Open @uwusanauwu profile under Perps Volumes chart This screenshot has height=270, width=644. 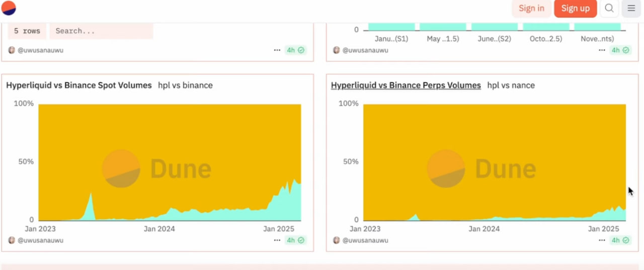(x=365, y=240)
